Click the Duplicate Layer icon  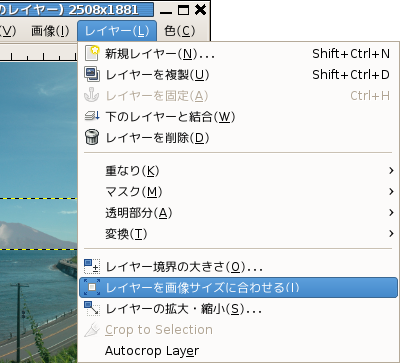click(x=92, y=74)
